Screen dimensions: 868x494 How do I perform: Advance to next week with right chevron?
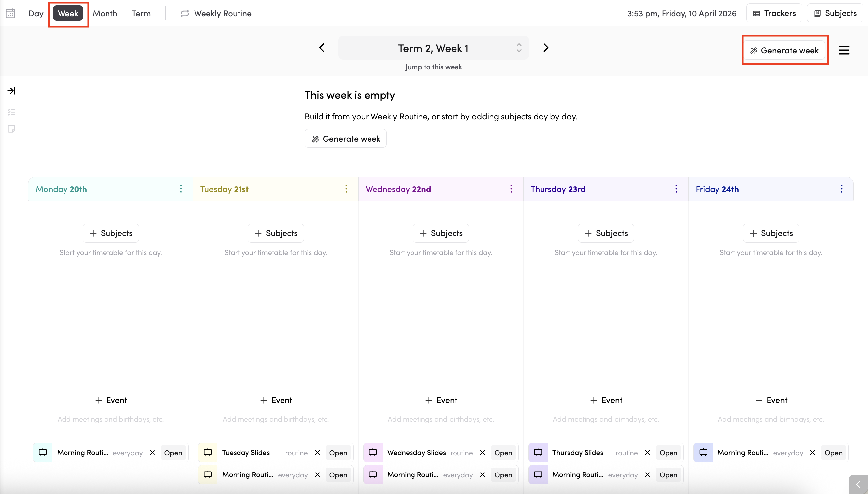coord(545,48)
